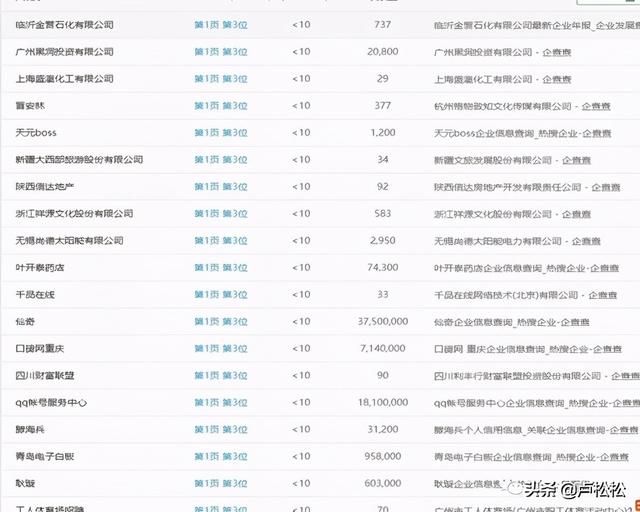Select the value 7,140,000
Image resolution: width=640 pixels, height=512 pixels.
[x=383, y=348]
